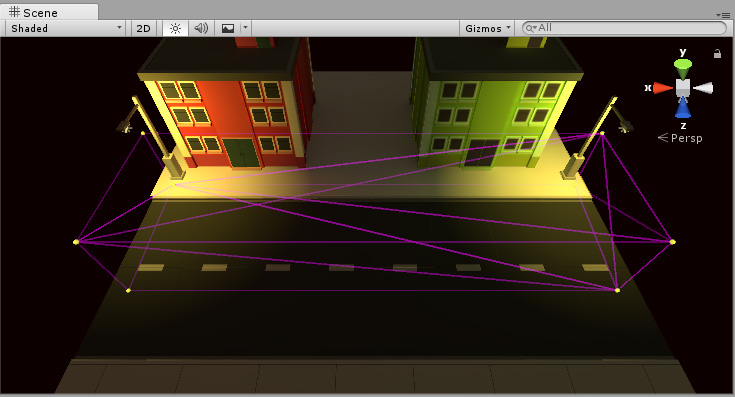Click red X axis cone on gizmo
Image resolution: width=735 pixels, height=397 pixels.
[x=662, y=88]
